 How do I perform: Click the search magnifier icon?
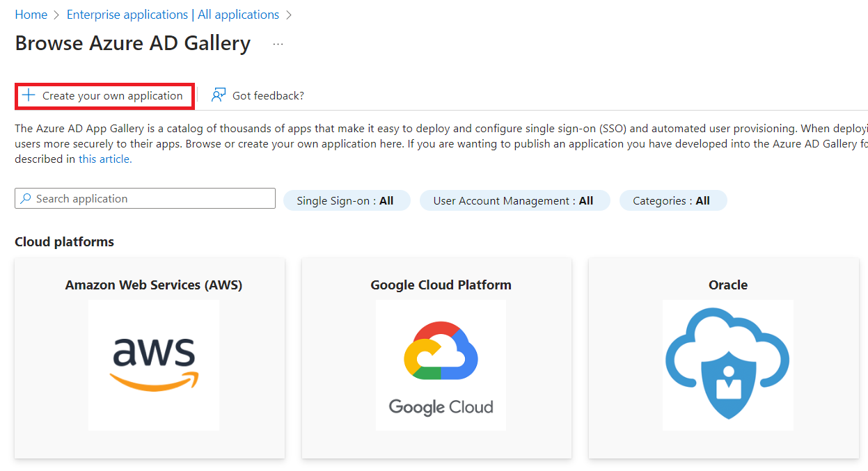(25, 198)
